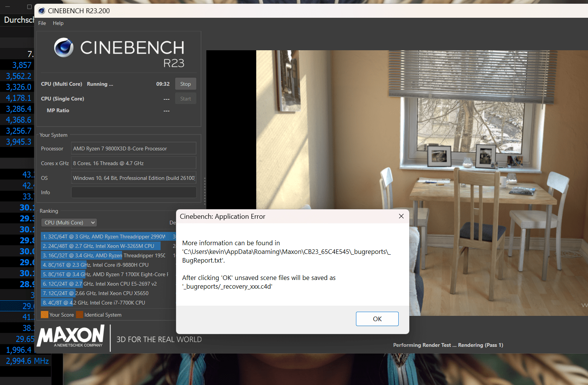Click the OS field Windows 10 64 Bit

click(134, 178)
